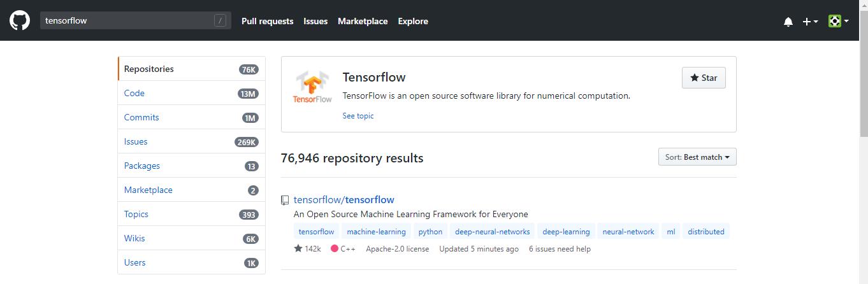The image size is (868, 284).
Task: Show Commits search results
Action: coord(191,117)
